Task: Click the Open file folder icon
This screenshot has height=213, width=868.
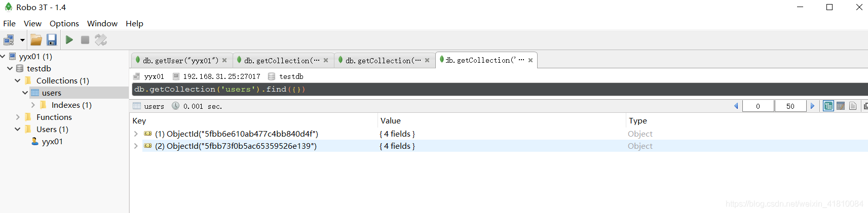Action: click(x=36, y=40)
